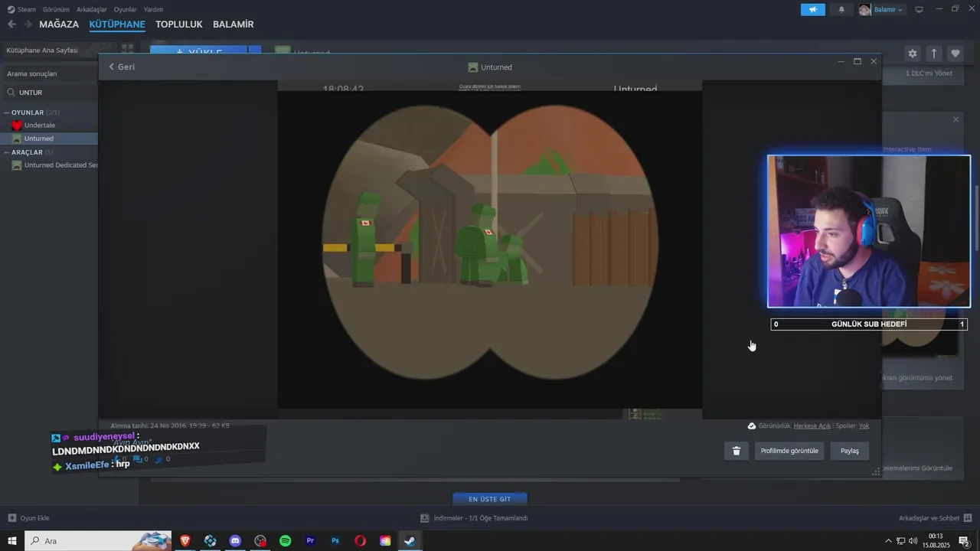This screenshot has width=980, height=551.
Task: Toggle spoiler setting via Yok link
Action: (864, 426)
